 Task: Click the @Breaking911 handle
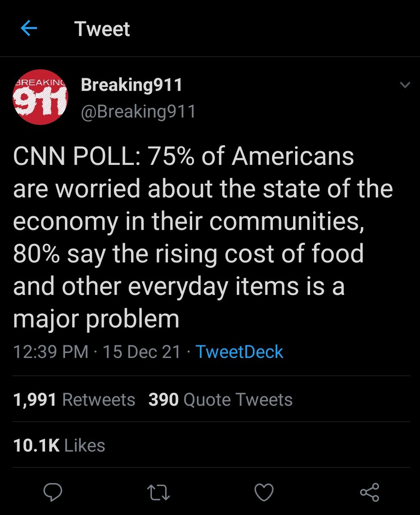coord(138,111)
